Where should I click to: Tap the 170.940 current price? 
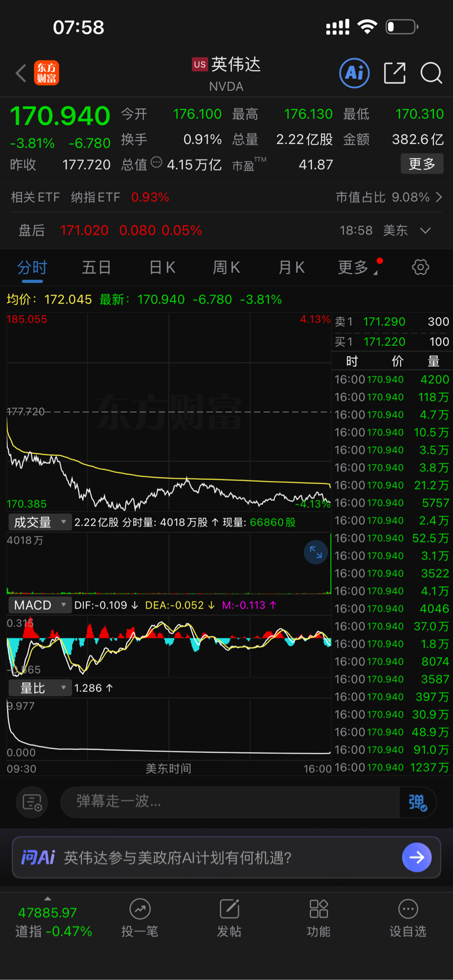tap(60, 116)
